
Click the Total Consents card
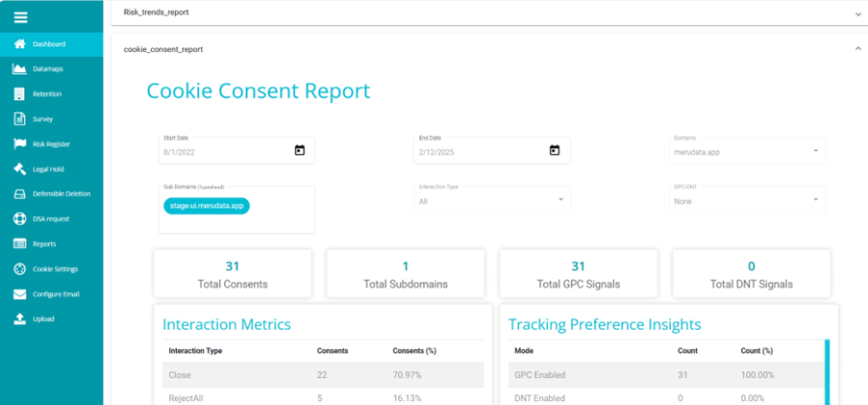233,273
